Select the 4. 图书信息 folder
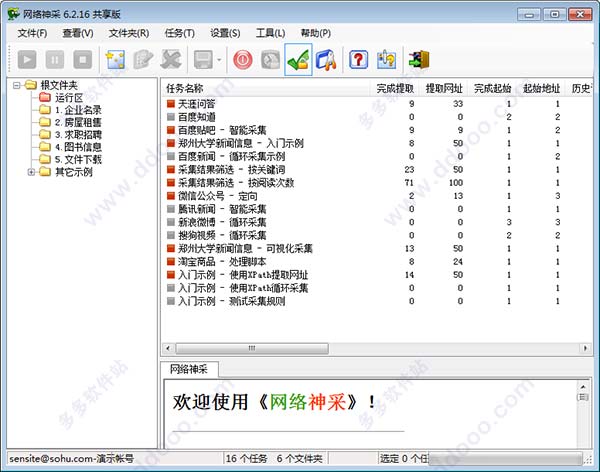The height and width of the screenshot is (472, 600). pyautogui.click(x=78, y=147)
